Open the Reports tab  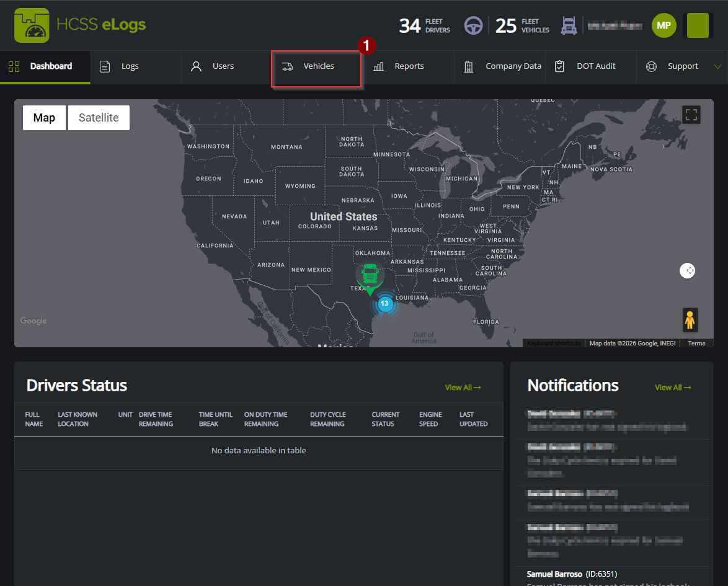point(409,66)
